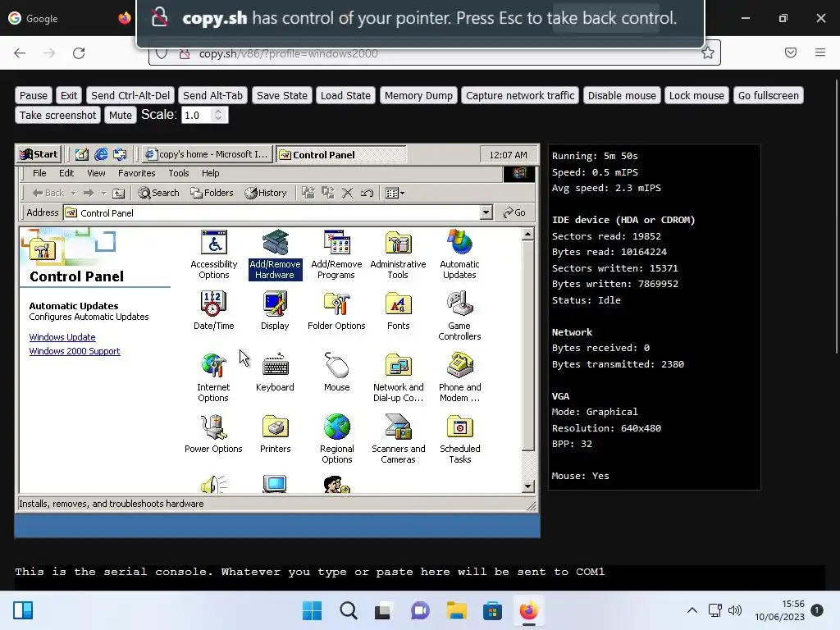840x630 pixels.
Task: Open the File menu
Action: point(39,173)
